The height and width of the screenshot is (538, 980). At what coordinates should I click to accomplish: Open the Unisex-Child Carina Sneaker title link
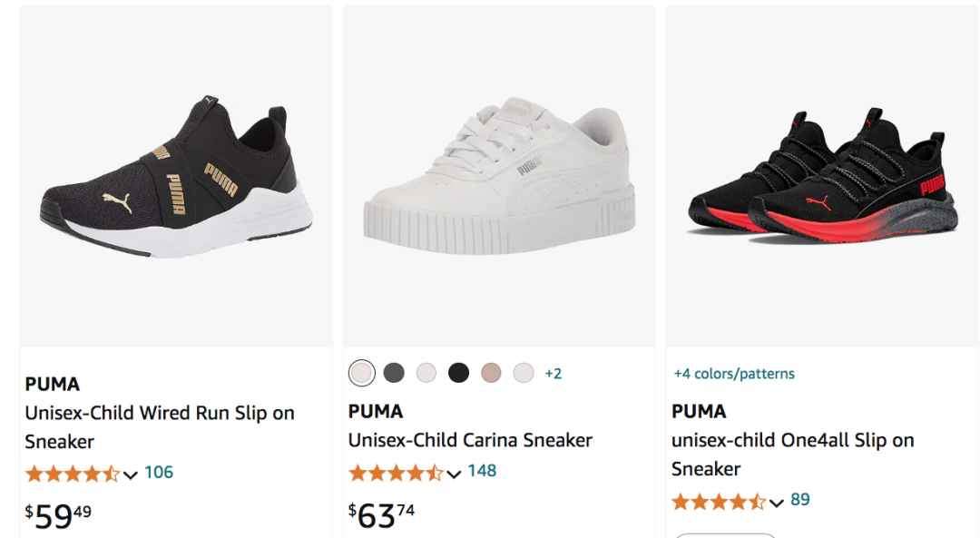(470, 440)
